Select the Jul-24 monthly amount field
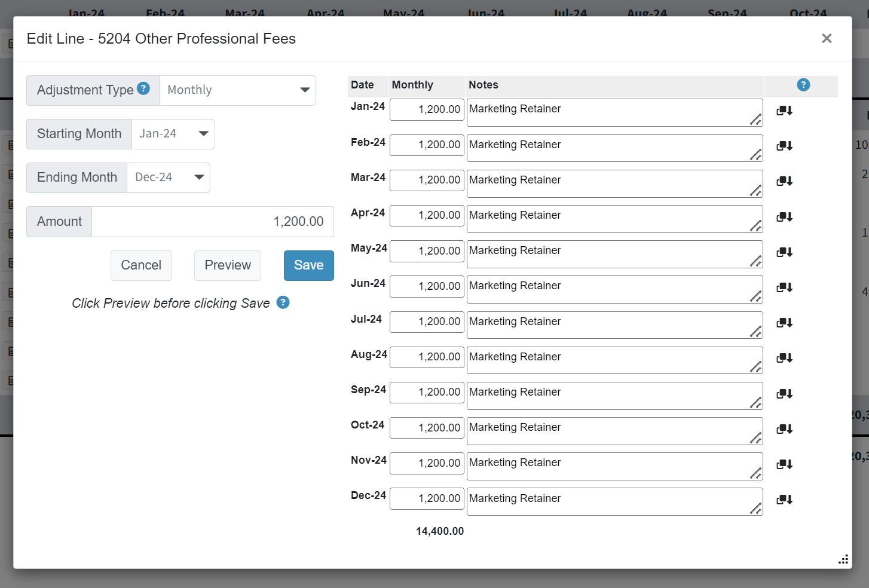The image size is (869, 588). (x=427, y=321)
